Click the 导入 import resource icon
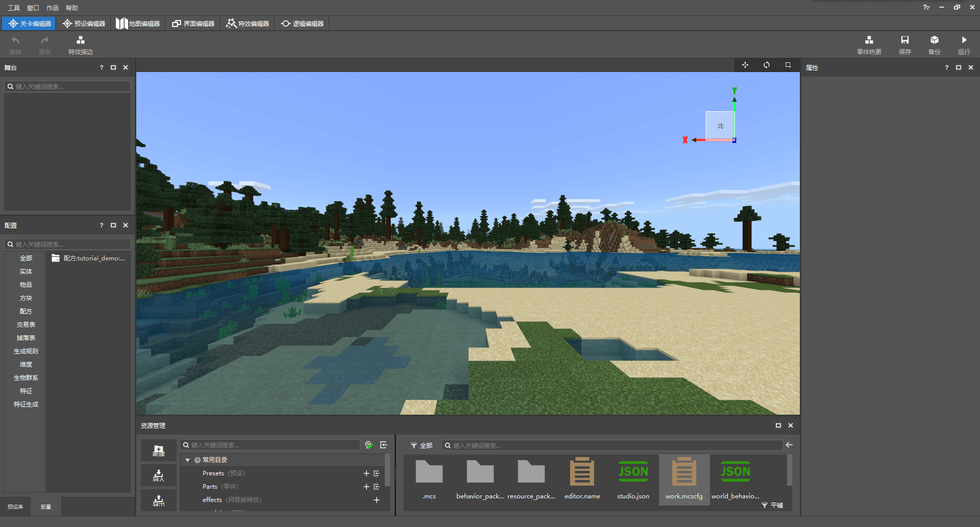Image resolution: width=980 pixels, height=527 pixels. [x=159, y=475]
